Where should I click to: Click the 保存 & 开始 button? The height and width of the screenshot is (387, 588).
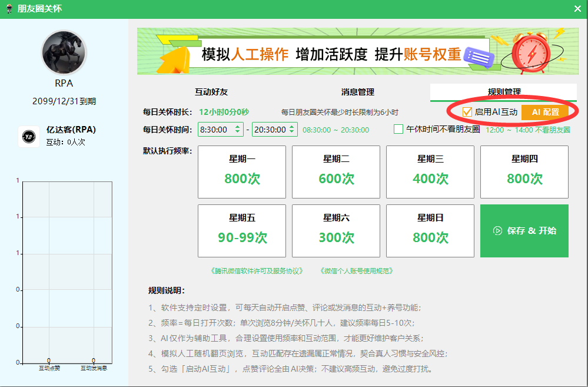pyautogui.click(x=524, y=231)
